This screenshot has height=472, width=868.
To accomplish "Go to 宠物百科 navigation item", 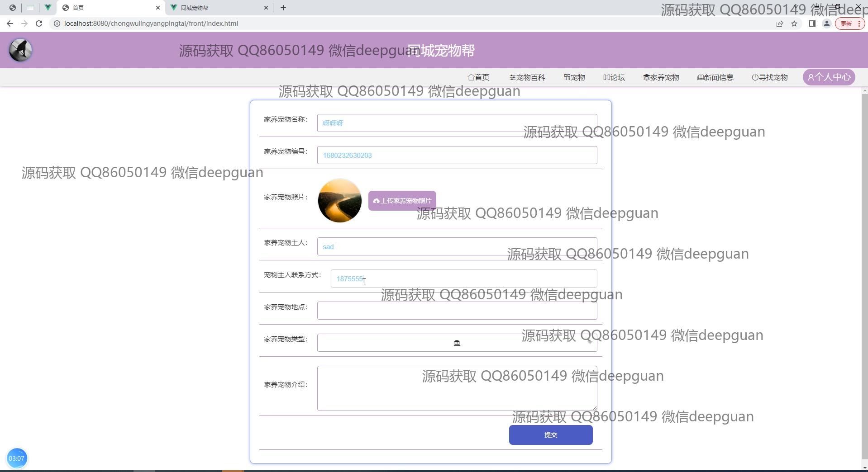I will [x=527, y=77].
